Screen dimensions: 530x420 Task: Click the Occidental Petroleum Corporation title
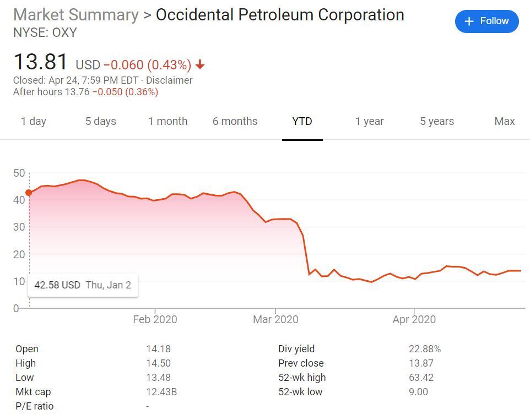(280, 15)
